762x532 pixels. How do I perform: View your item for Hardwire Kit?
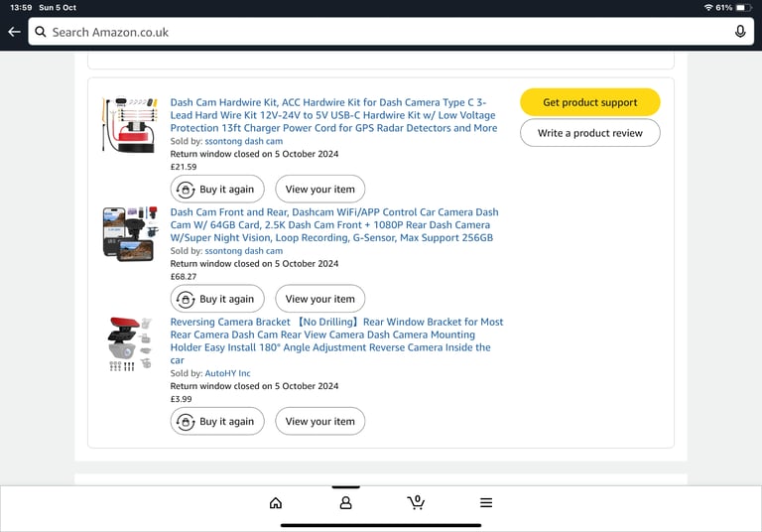(x=319, y=190)
